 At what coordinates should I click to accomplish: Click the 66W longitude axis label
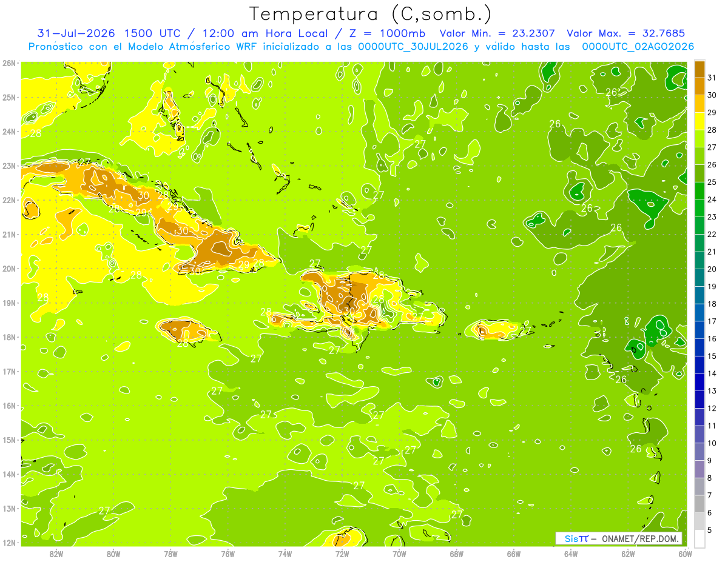[514, 554]
